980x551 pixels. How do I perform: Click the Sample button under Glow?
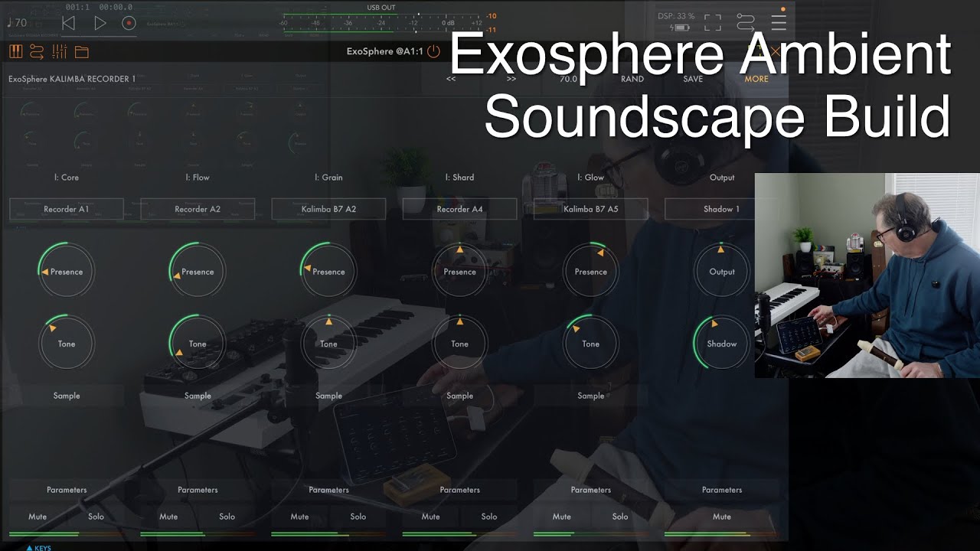tap(590, 396)
